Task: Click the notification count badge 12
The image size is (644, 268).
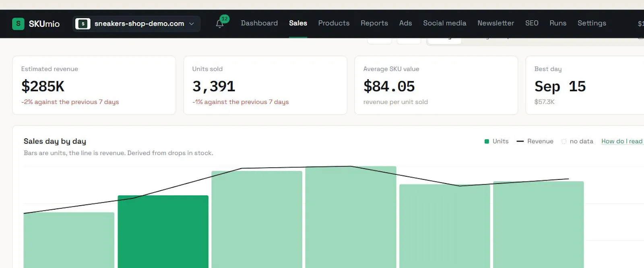Action: [x=225, y=19]
